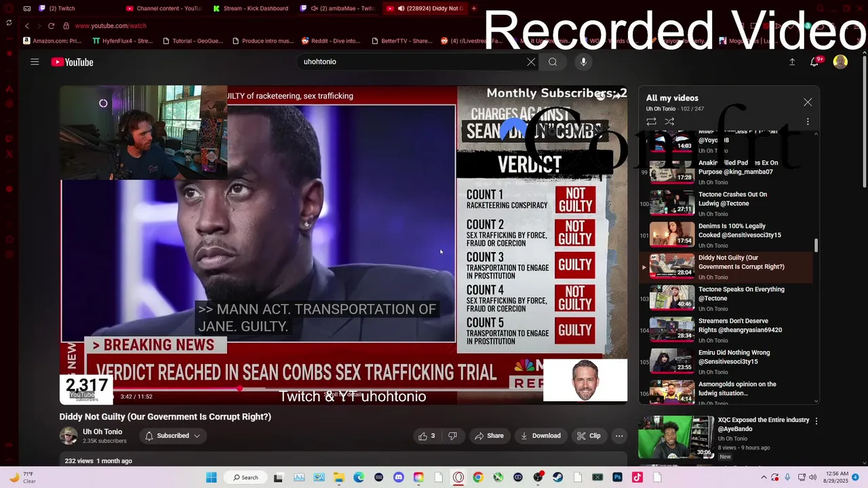Open the Uh Oh Tonio channel avatar

68,436
